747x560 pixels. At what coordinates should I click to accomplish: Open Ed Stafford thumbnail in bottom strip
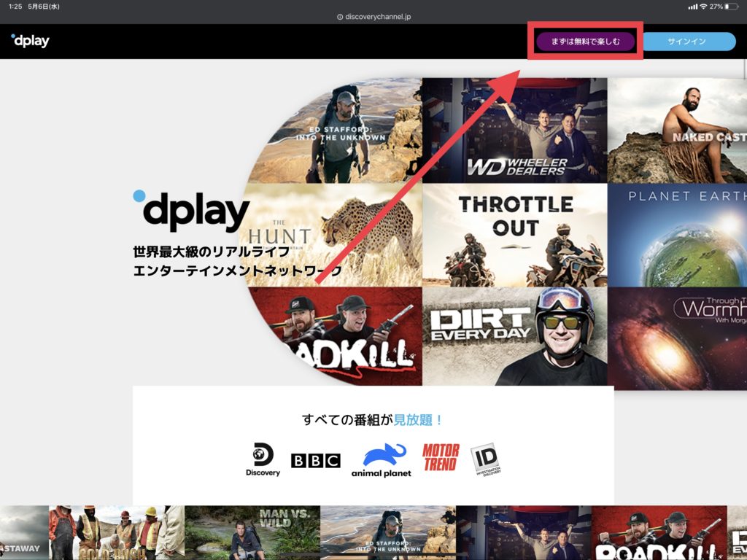388,533
